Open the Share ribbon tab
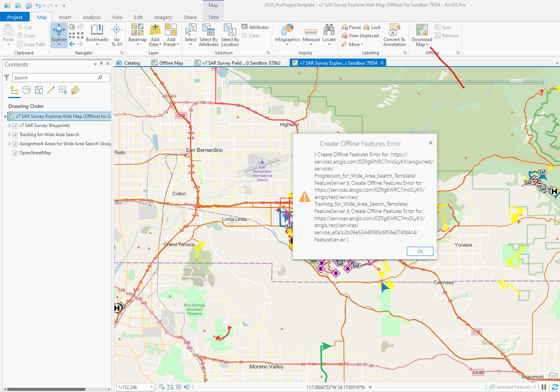This screenshot has height=392, width=560. coord(190,17)
